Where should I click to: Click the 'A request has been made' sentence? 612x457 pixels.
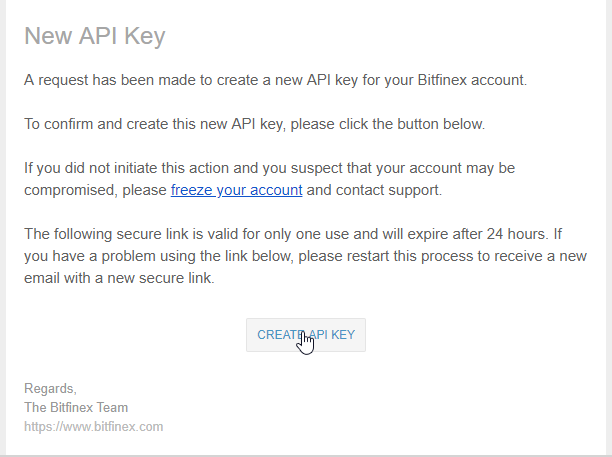pyautogui.click(x=276, y=80)
